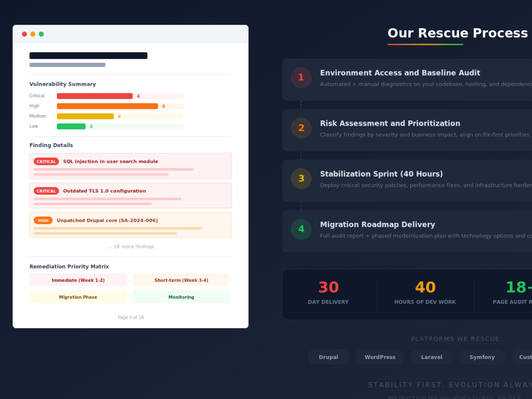Click the Low count value 3
Viewport: 532px width, 399px height.
click(x=91, y=127)
